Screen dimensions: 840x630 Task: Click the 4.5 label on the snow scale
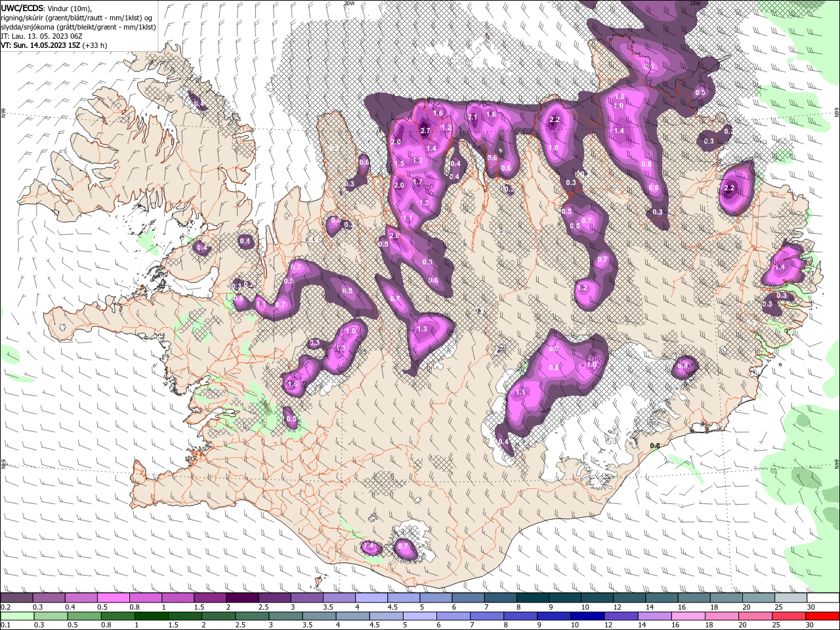click(392, 607)
